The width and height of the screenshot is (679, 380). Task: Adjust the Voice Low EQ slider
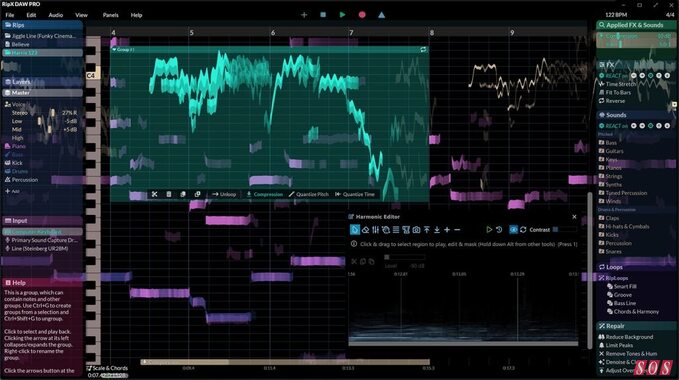point(39,121)
